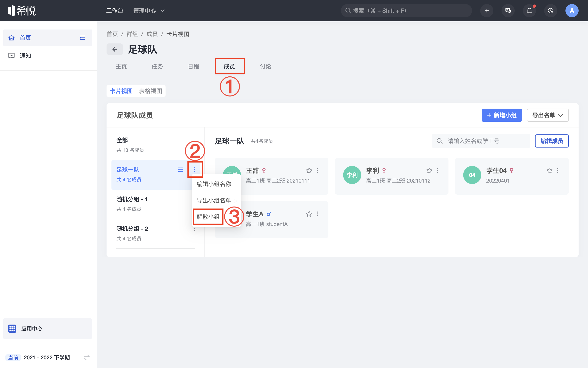
Task: Choose 解散小组 from menu
Action: coord(208,217)
